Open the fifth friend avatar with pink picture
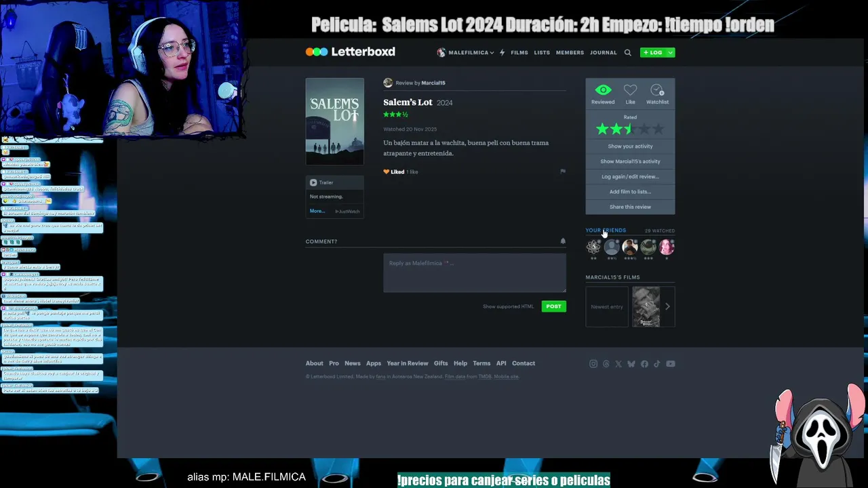 667,247
